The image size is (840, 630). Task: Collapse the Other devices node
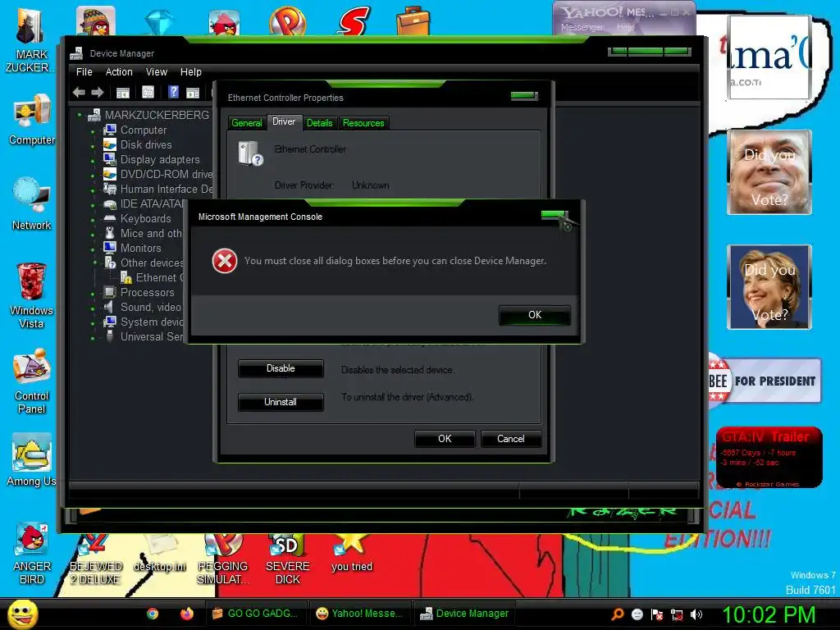[94, 263]
